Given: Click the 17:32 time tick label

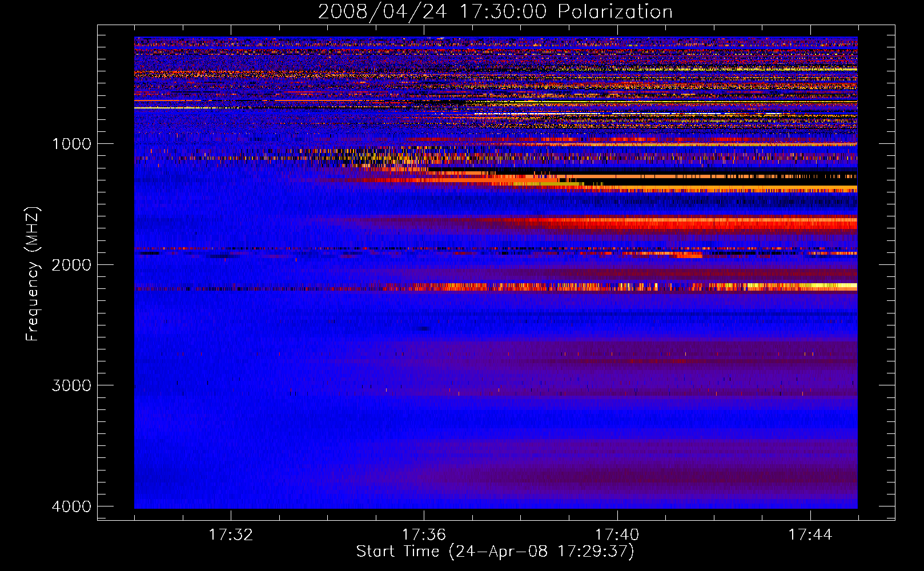Looking at the screenshot, I should (231, 535).
